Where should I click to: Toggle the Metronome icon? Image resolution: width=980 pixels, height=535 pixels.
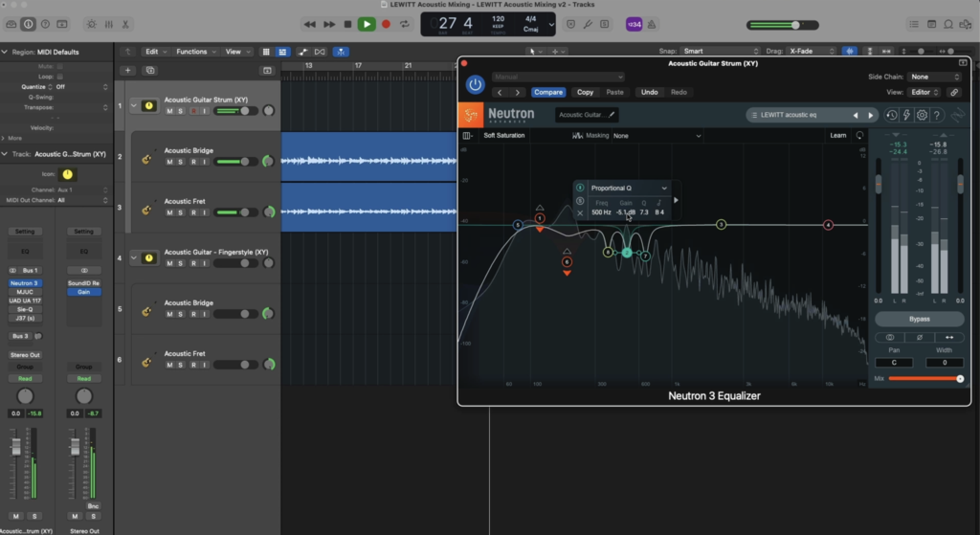tap(651, 24)
